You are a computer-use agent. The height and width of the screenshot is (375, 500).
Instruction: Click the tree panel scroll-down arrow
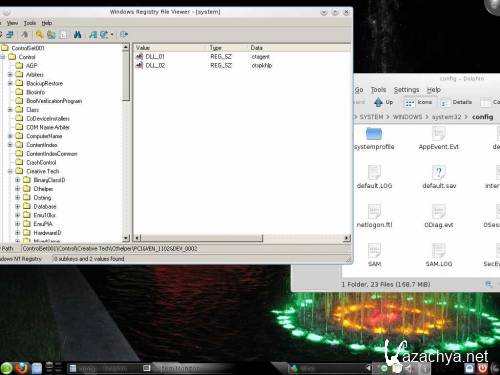coord(126,238)
